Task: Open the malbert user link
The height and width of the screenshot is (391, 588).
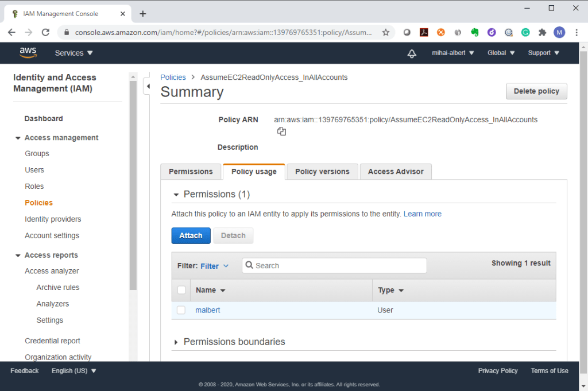Action: [207, 310]
